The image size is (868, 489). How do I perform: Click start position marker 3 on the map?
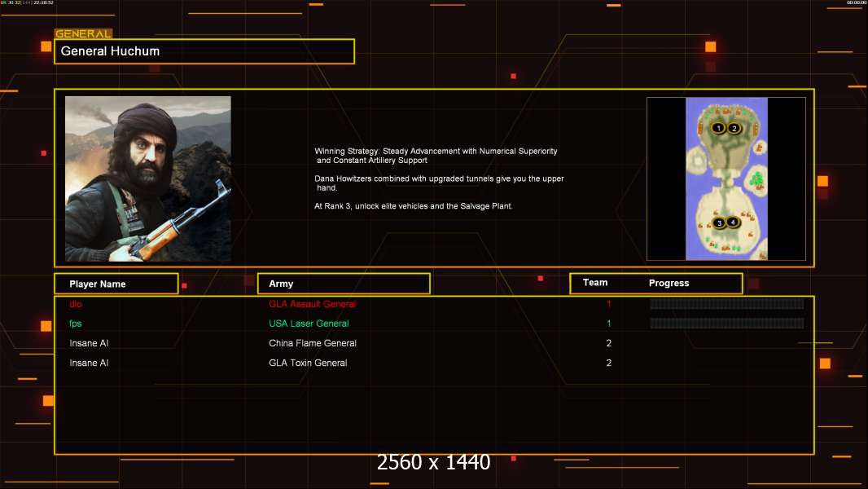click(x=719, y=223)
